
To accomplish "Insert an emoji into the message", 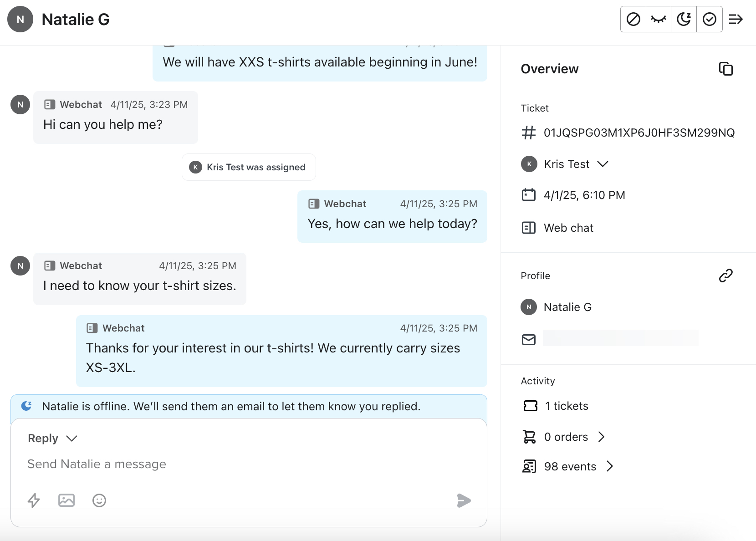I will coord(99,500).
